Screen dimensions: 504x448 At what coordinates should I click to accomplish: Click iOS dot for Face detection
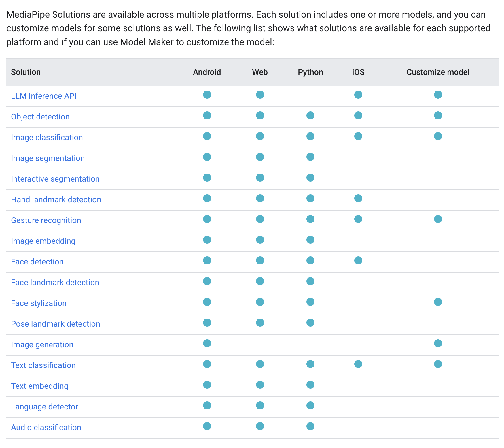(358, 260)
